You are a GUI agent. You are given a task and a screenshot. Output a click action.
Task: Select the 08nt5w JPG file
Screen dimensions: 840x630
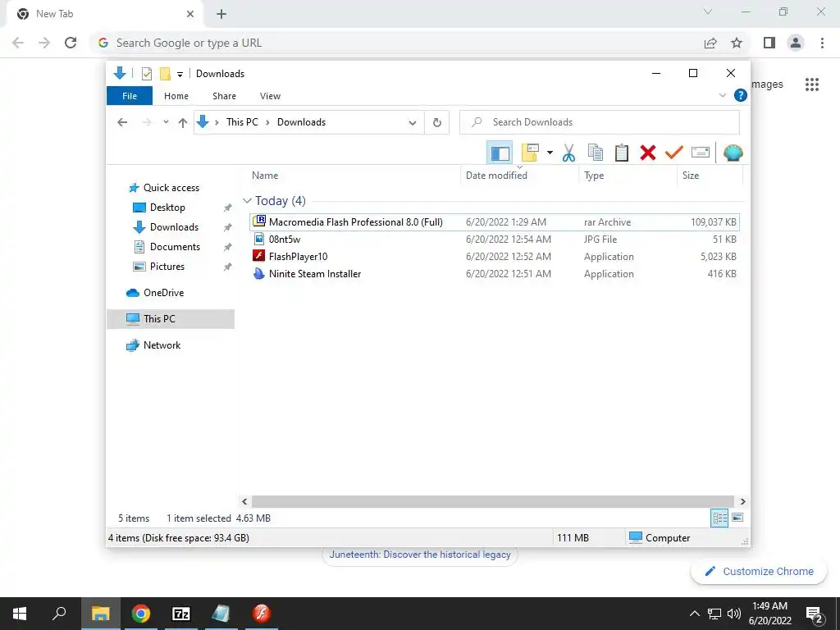click(x=495, y=240)
